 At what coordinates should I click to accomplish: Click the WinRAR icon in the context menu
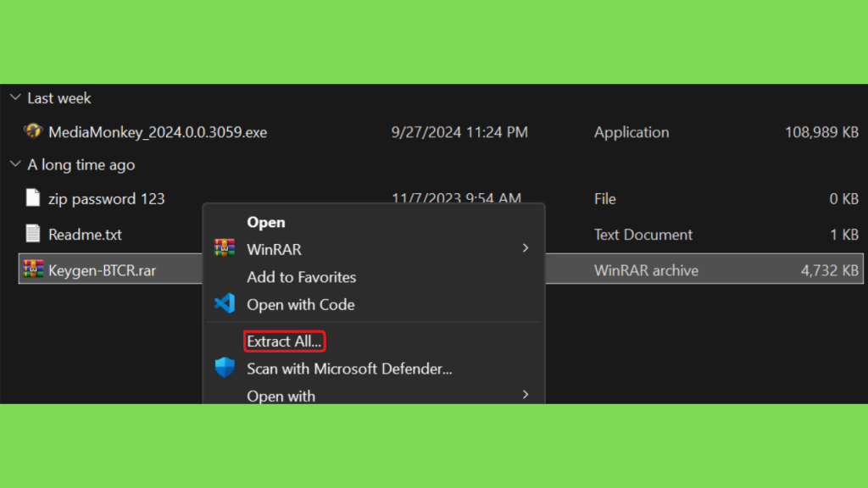224,248
